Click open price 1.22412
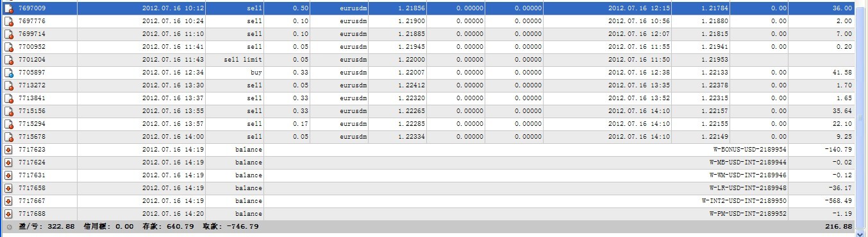Image resolution: width=868 pixels, height=237 pixels. coord(412,85)
